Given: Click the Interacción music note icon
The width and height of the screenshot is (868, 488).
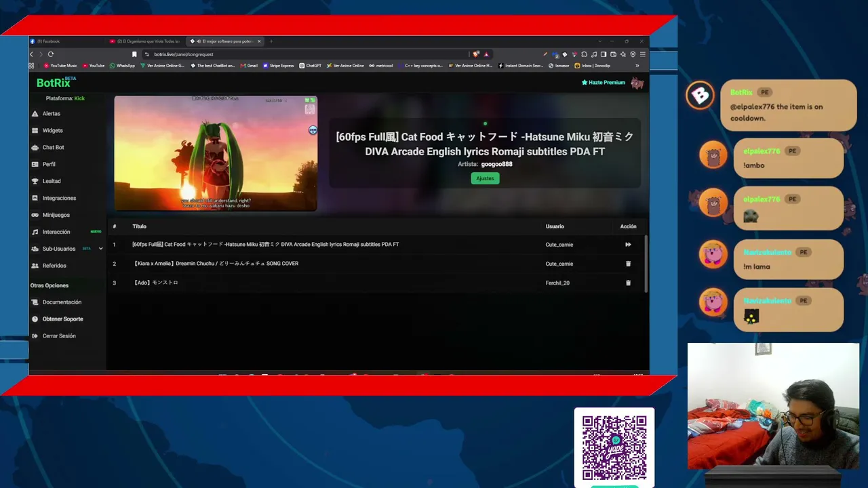Looking at the screenshot, I should point(35,232).
